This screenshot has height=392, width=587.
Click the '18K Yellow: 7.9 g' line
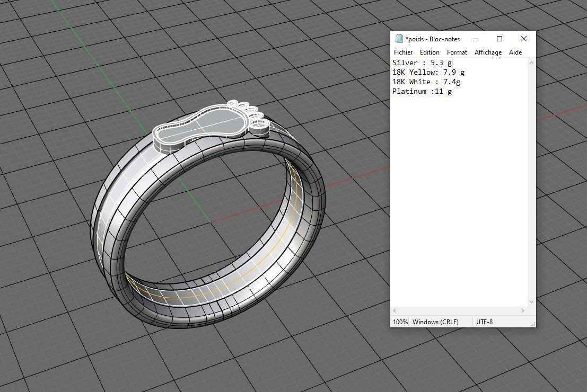click(428, 72)
